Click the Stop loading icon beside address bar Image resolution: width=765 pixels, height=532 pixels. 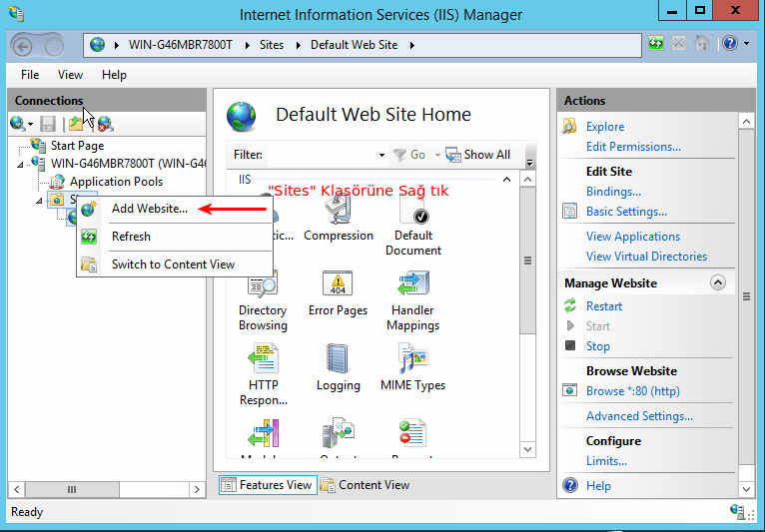pyautogui.click(x=679, y=44)
